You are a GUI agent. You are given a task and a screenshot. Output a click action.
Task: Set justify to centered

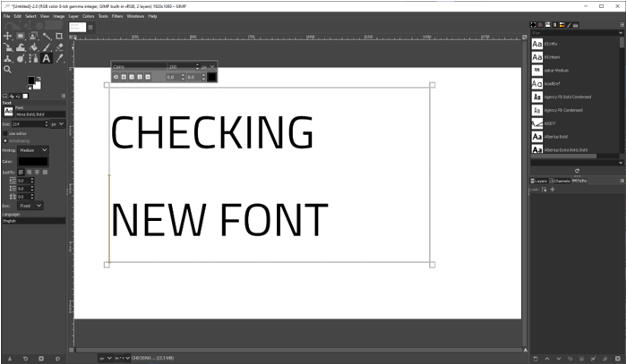pyautogui.click(x=37, y=172)
